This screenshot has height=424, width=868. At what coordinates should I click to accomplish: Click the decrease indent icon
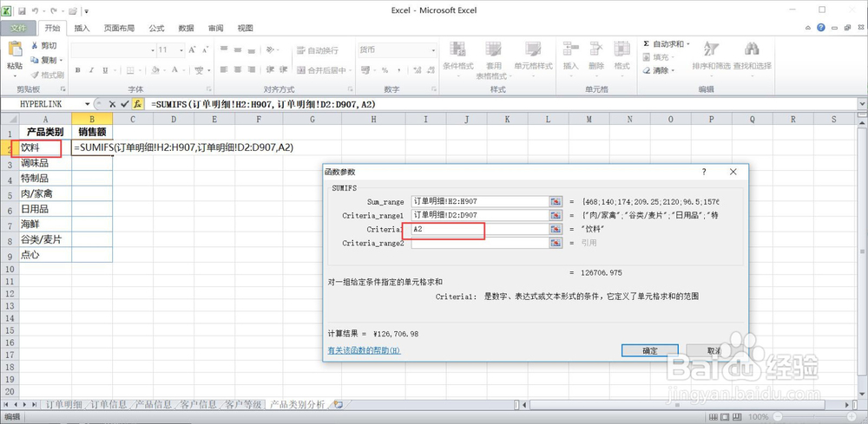click(x=270, y=70)
